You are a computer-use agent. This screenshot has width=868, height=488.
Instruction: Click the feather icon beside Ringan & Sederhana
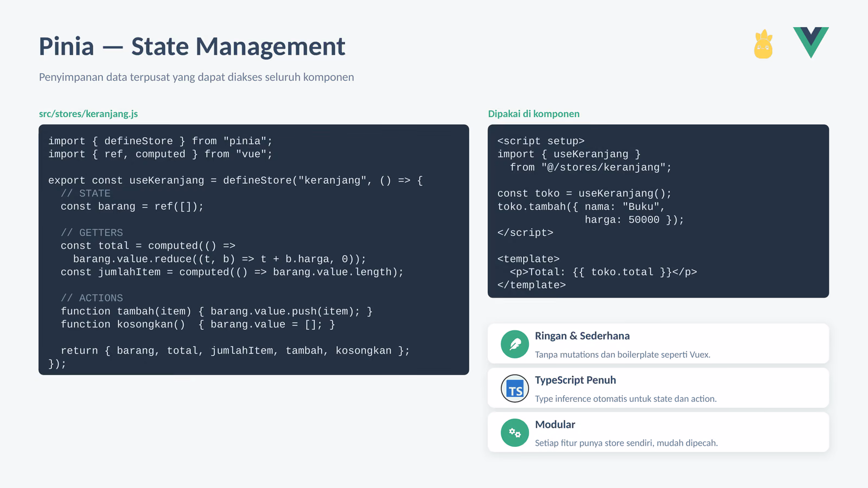click(x=515, y=344)
